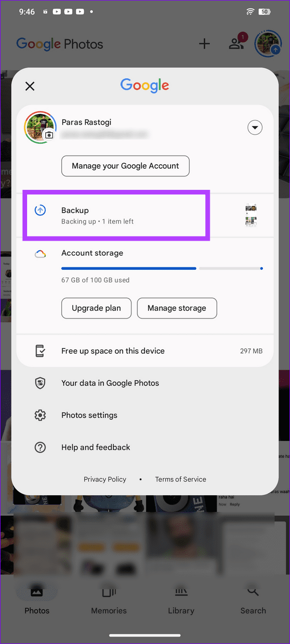Close the Google account dialog

(30, 86)
